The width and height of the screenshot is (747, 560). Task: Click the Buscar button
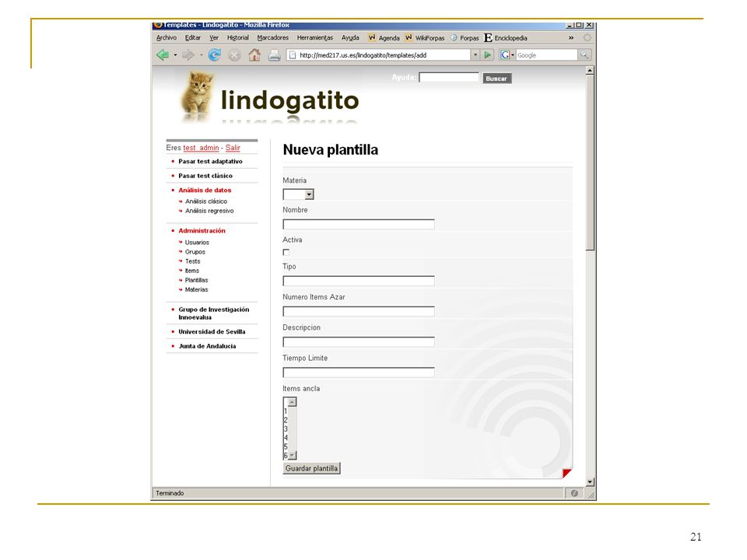click(x=496, y=79)
